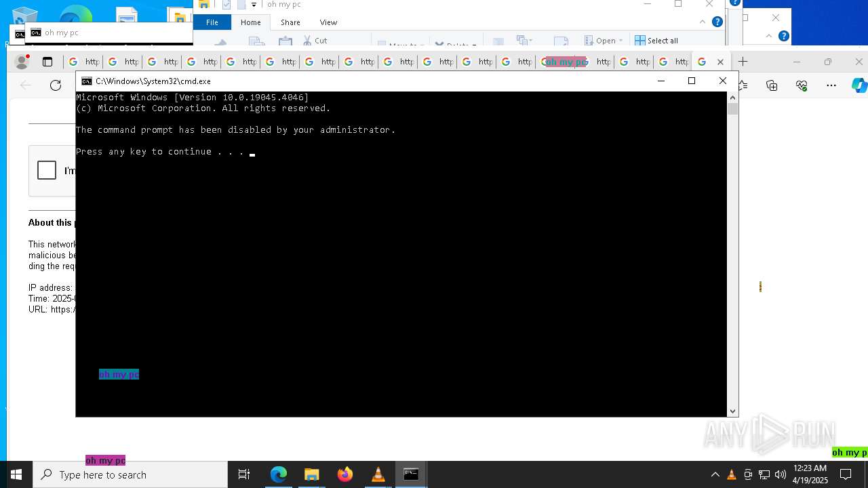This screenshot has width=868, height=488.
Task: Click Microsoft Windows version line in cmd
Action: click(192, 97)
